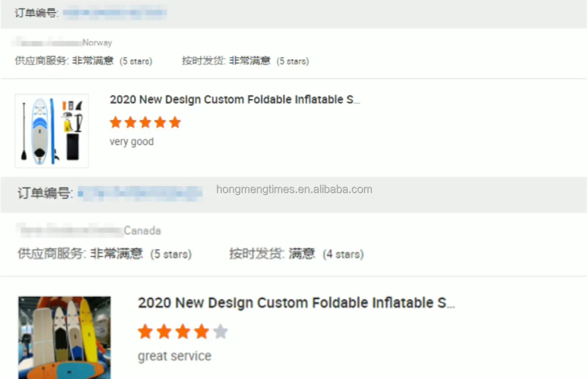
Task: Open second 2020 New Design Foldable Inflatable product title
Action: coord(296,303)
